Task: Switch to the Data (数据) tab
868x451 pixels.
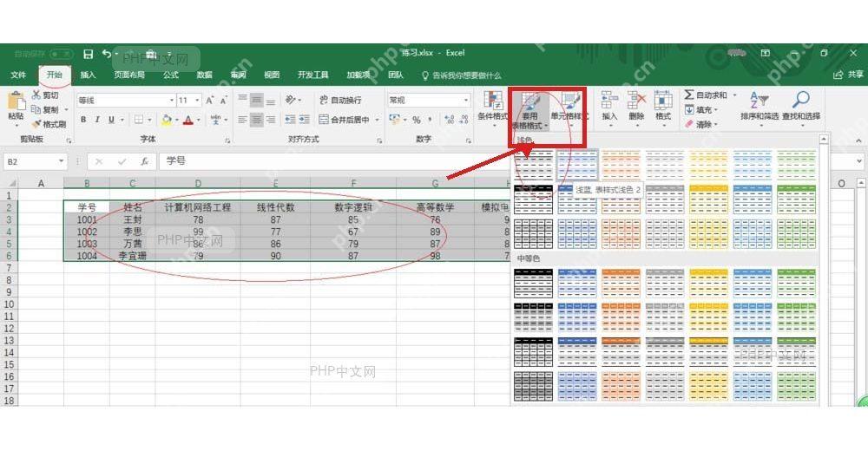Action: [204, 75]
